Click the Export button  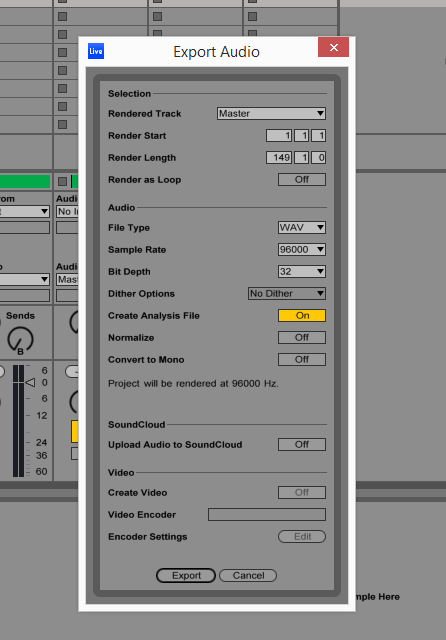(186, 576)
